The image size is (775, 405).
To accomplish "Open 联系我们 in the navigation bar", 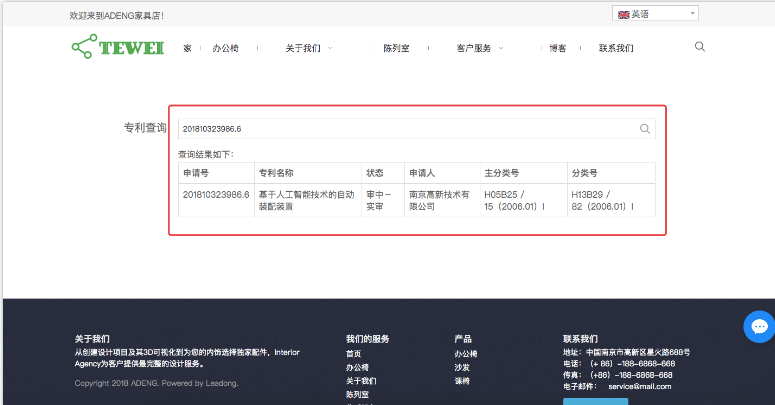I will pyautogui.click(x=616, y=48).
